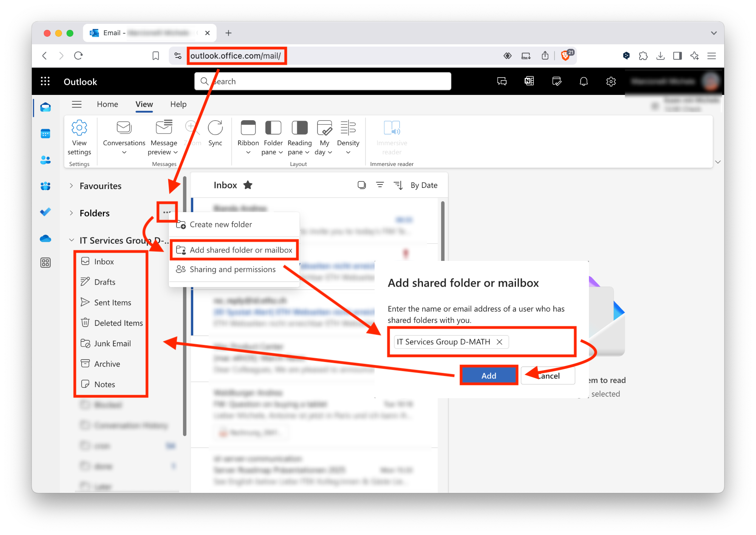756x535 pixels.
Task: Click the Brave Shields icon
Action: [566, 56]
